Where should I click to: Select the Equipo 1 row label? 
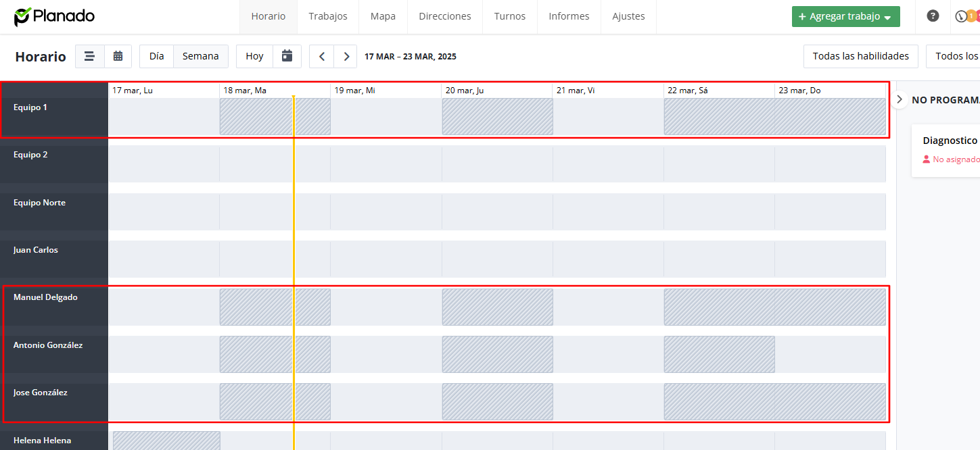click(30, 107)
